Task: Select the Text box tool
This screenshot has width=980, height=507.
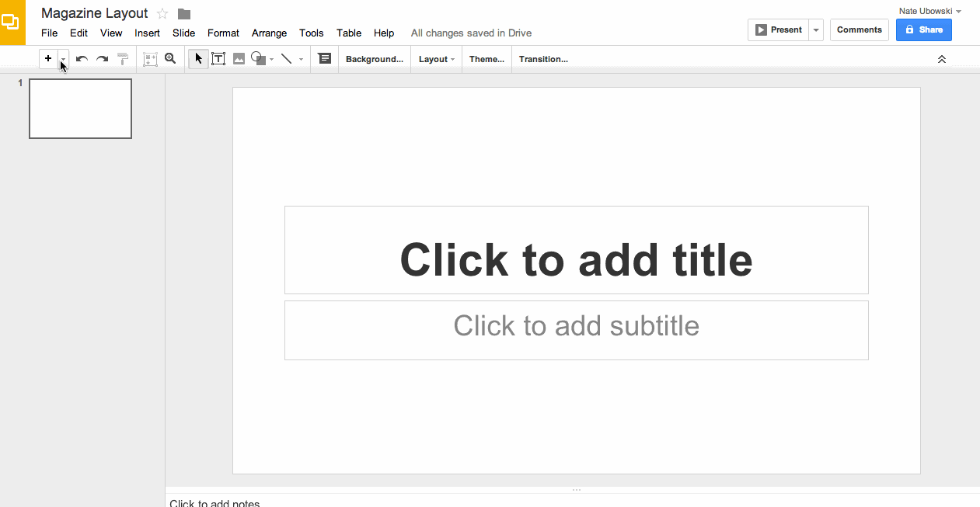Action: pyautogui.click(x=218, y=58)
